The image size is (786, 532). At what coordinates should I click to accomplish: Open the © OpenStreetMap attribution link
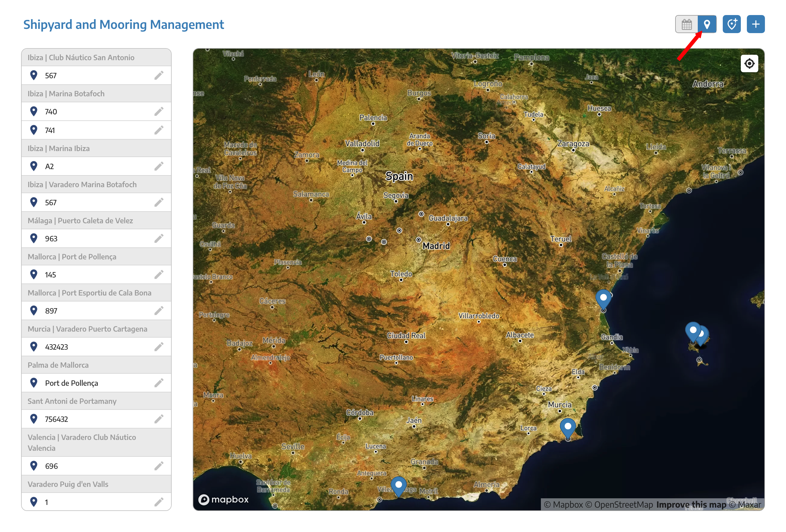tap(619, 505)
